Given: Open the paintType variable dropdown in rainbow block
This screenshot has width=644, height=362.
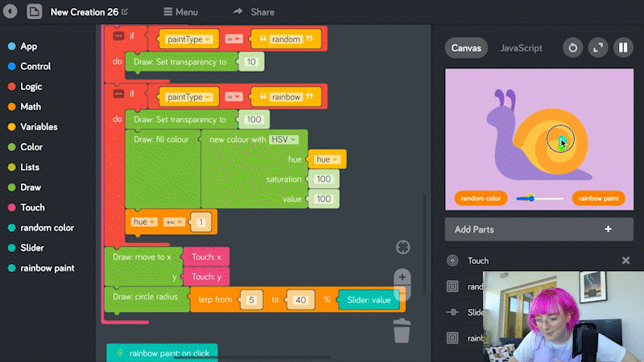Looking at the screenshot, I should [x=189, y=97].
